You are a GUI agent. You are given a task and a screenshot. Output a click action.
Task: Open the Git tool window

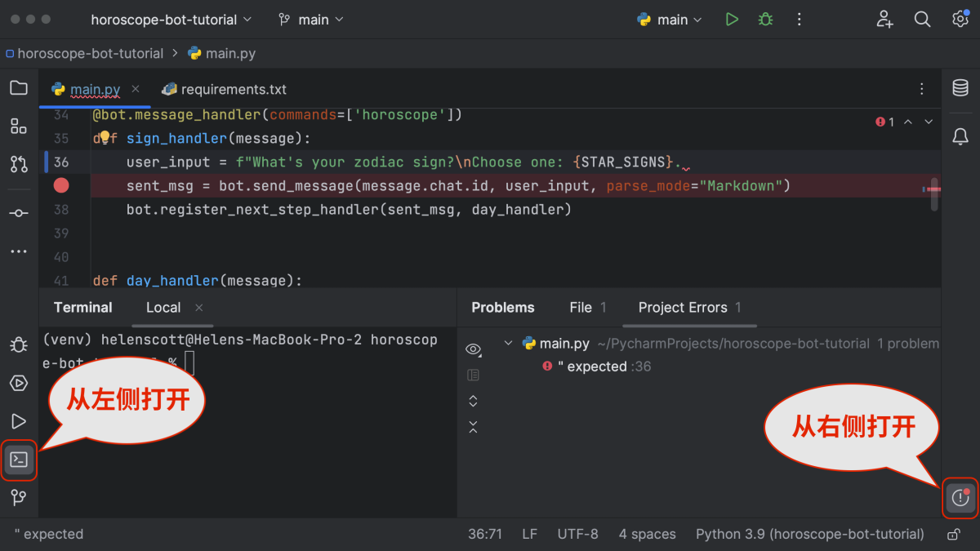pos(19,497)
